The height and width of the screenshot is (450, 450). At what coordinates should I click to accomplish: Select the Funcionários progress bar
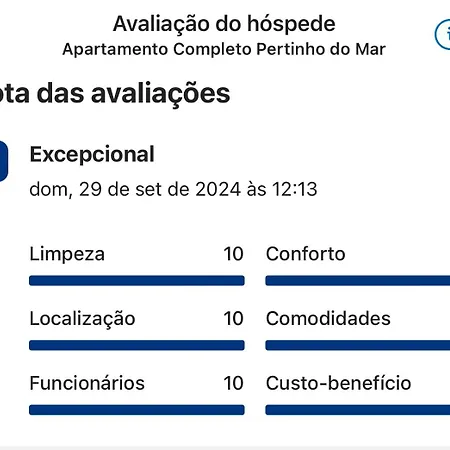click(x=137, y=410)
